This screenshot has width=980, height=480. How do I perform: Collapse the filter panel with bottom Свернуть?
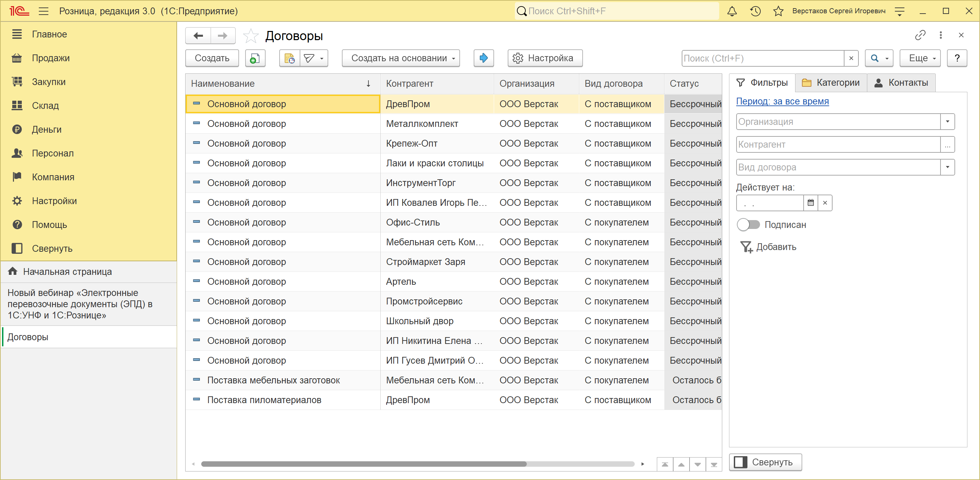765,463
